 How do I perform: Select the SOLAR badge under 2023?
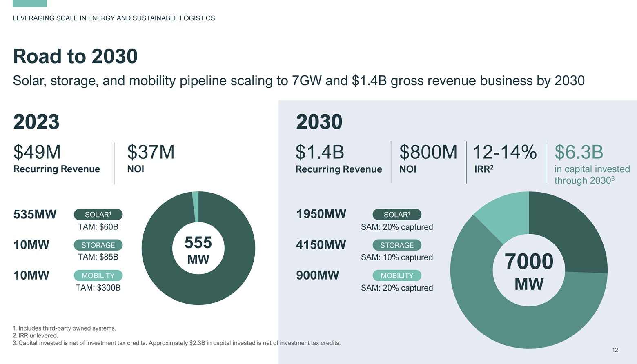point(98,214)
